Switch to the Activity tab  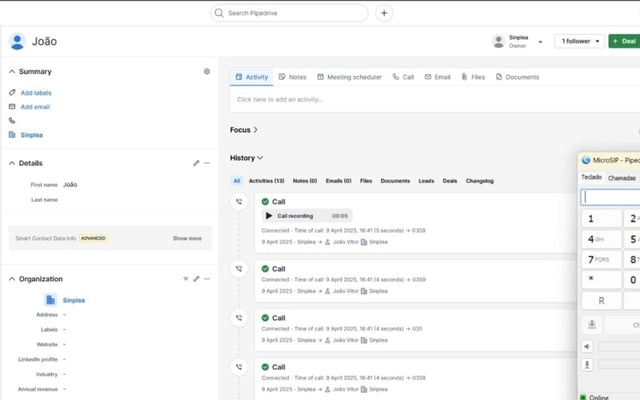(252, 77)
